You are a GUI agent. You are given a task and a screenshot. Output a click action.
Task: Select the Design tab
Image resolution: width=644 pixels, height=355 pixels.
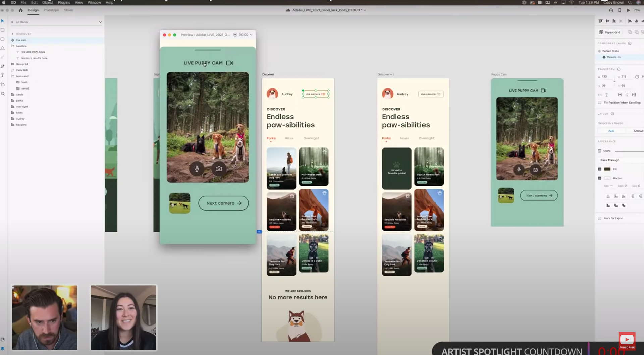[33, 10]
